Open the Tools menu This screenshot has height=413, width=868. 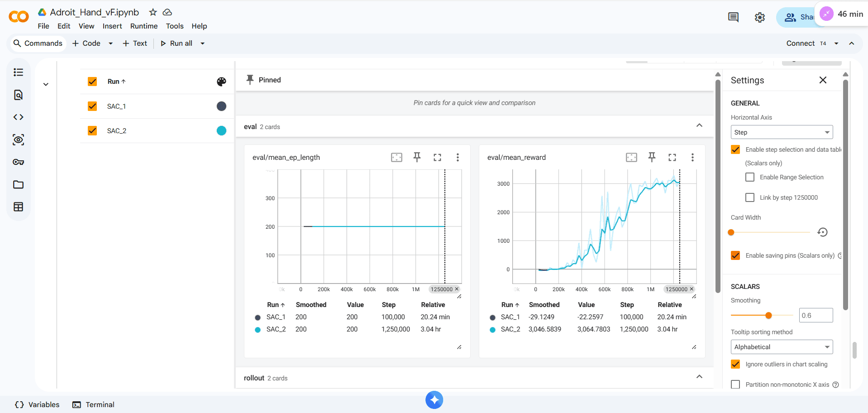click(174, 26)
